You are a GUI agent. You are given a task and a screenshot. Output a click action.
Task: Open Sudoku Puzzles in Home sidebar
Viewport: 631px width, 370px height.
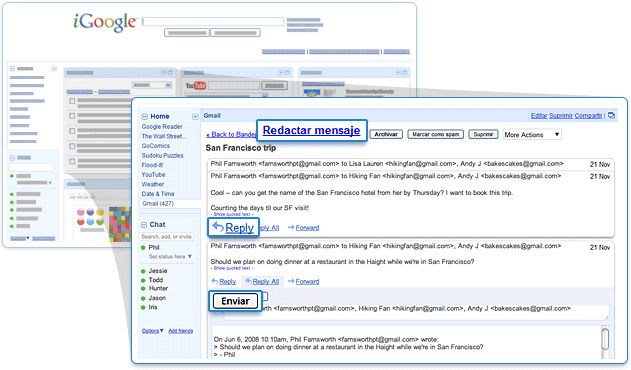tap(162, 155)
